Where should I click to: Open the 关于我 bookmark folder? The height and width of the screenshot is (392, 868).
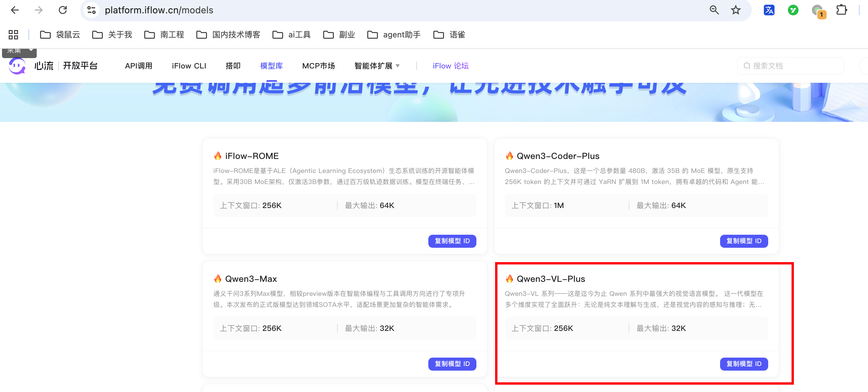[112, 34]
